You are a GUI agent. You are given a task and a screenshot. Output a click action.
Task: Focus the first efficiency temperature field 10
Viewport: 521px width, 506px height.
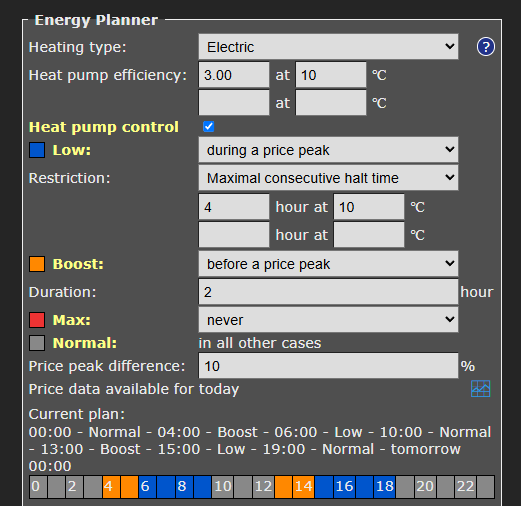click(x=331, y=75)
